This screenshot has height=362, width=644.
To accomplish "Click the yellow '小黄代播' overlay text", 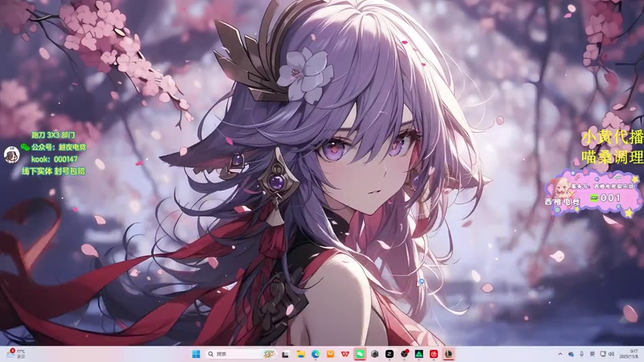I will [613, 138].
